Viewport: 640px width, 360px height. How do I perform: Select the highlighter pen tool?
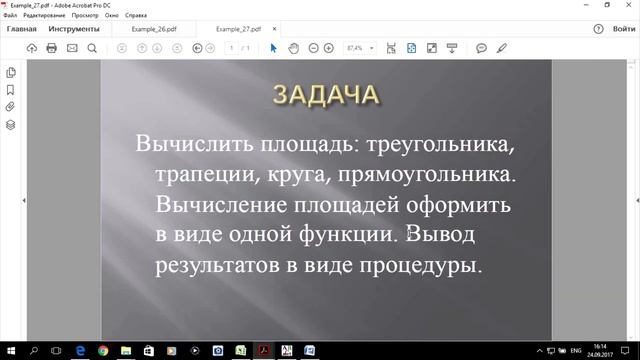click(502, 48)
